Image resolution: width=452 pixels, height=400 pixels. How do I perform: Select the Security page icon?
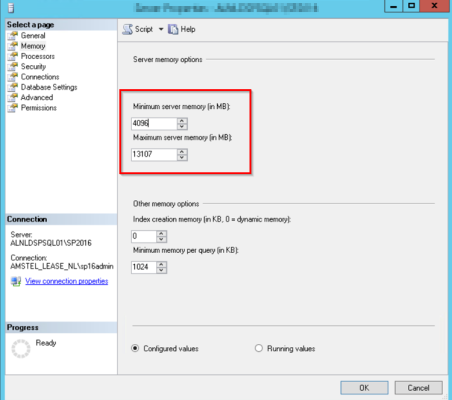(13, 67)
